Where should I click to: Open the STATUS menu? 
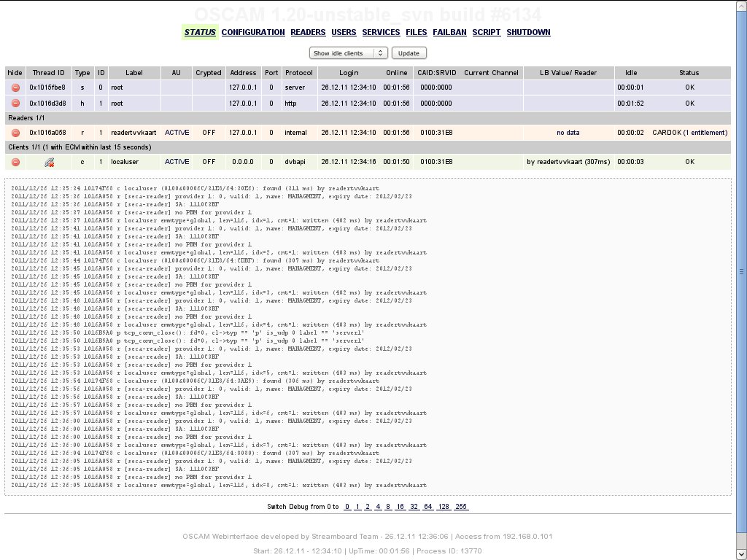coord(200,32)
